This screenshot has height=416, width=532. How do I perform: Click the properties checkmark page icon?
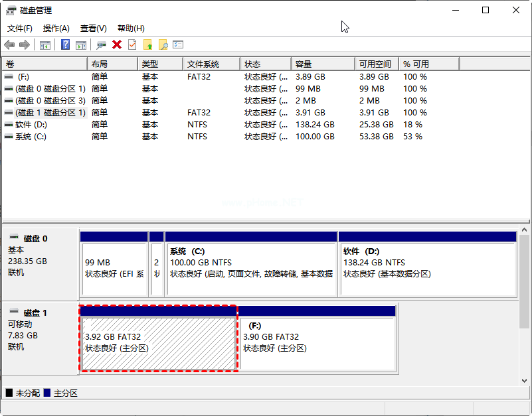click(x=132, y=44)
